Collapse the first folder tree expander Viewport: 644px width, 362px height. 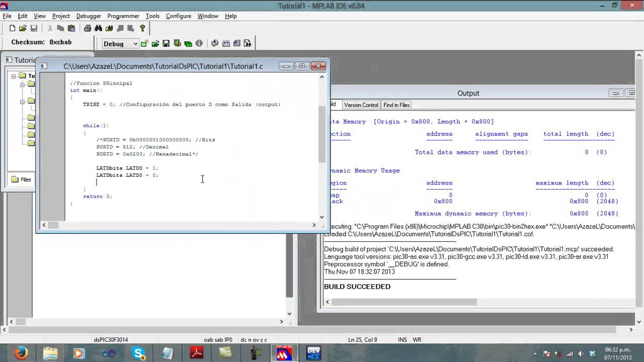(x=23, y=84)
